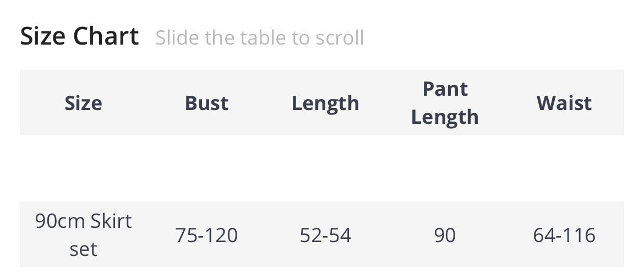Click the Waist column header
The height and width of the screenshot is (279, 644).
(564, 103)
